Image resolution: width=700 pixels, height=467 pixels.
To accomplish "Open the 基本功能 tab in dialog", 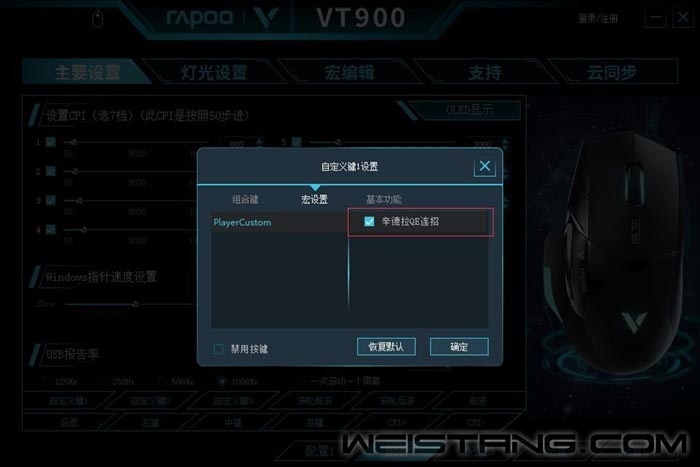I will point(383,199).
